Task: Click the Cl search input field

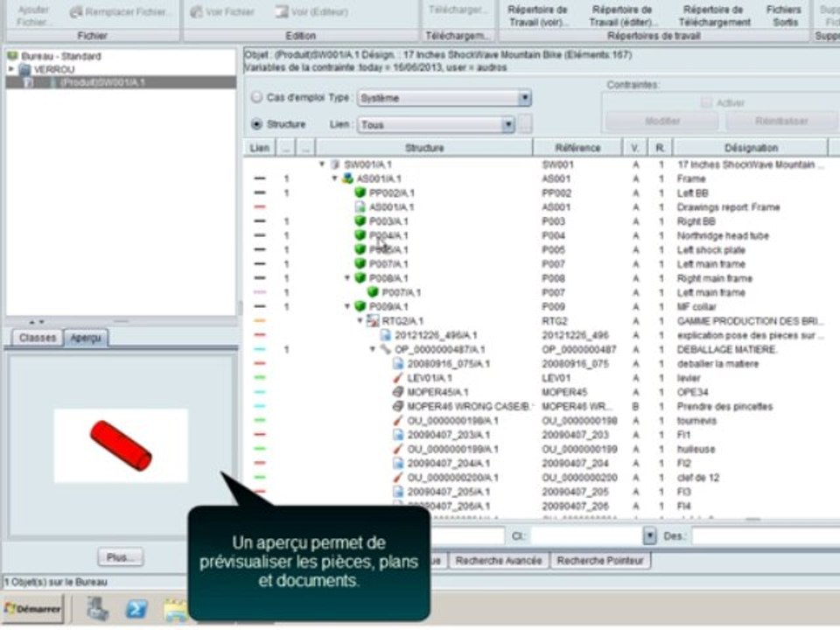Action: pyautogui.click(x=586, y=535)
